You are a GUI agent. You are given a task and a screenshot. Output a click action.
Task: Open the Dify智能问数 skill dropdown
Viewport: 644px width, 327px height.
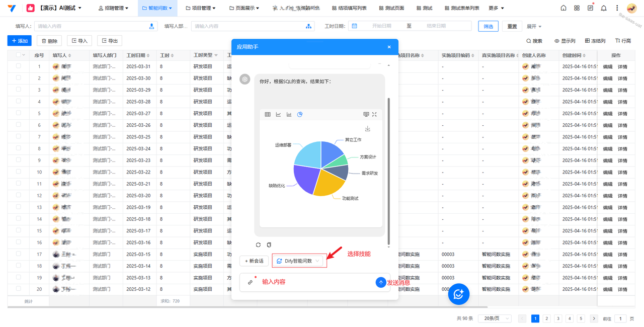[299, 261]
